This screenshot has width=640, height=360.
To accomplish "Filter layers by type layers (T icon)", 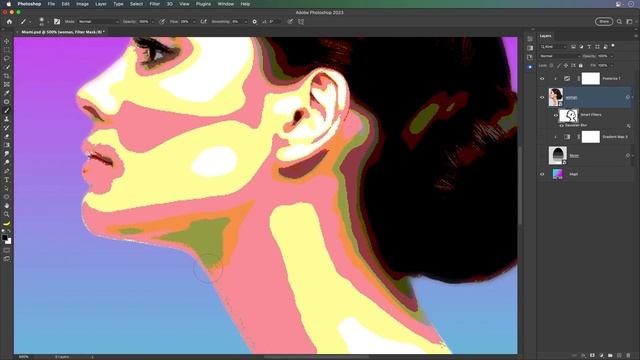I will click(x=589, y=47).
